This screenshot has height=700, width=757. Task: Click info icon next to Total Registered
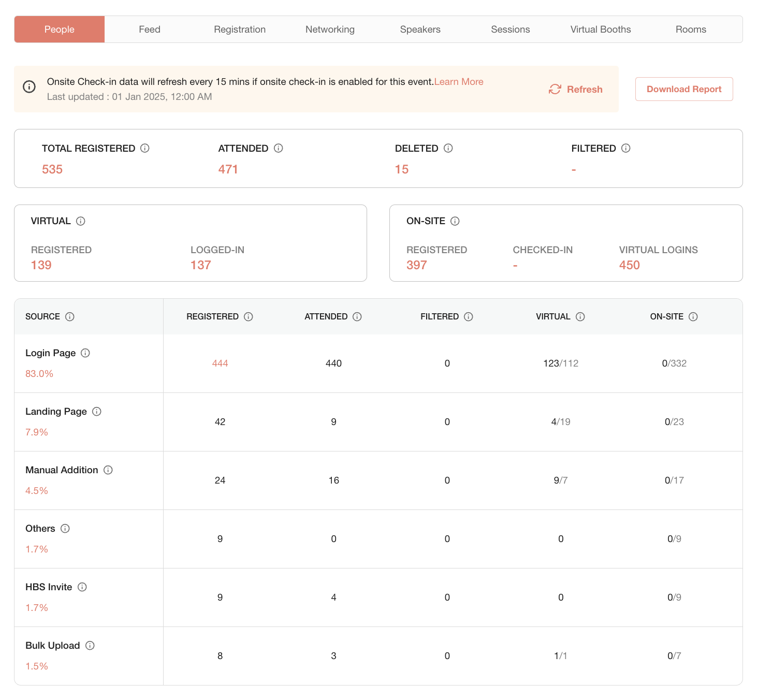point(145,148)
